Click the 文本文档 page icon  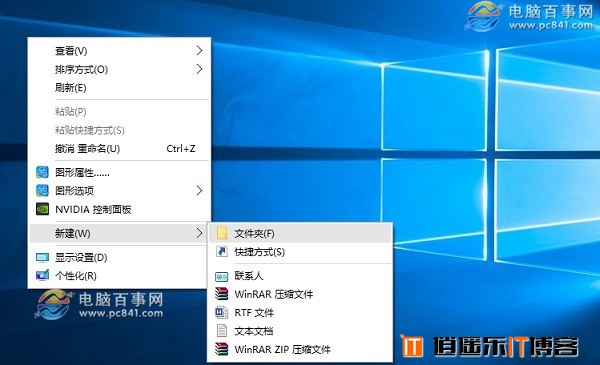coord(222,331)
